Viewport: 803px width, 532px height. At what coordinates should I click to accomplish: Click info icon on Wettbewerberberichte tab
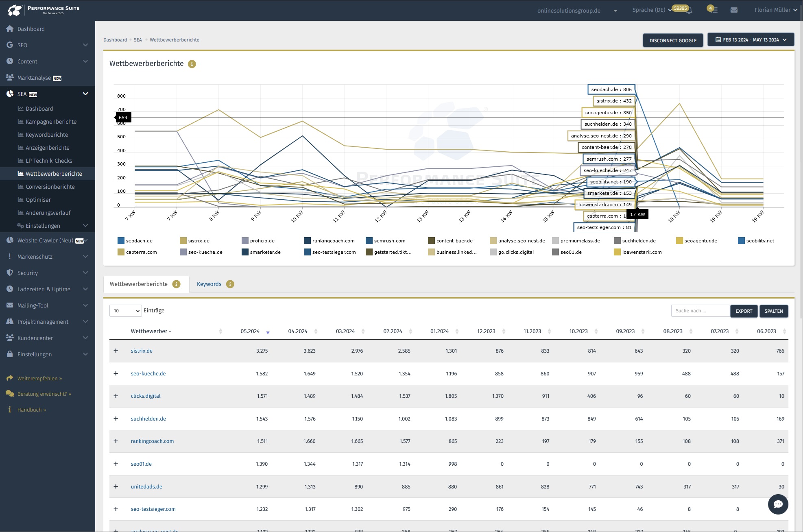(176, 284)
